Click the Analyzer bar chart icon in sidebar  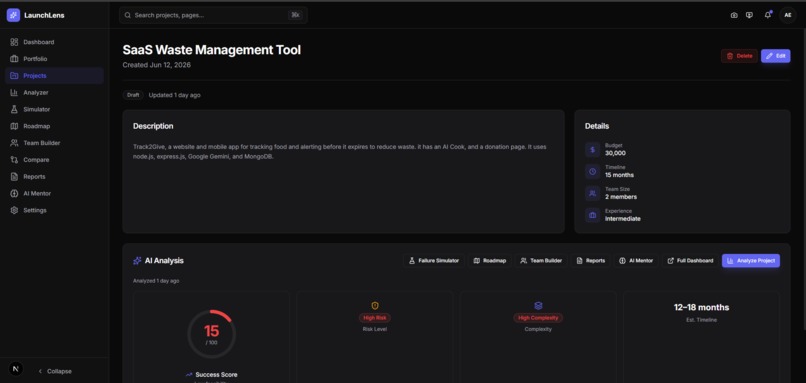point(14,93)
